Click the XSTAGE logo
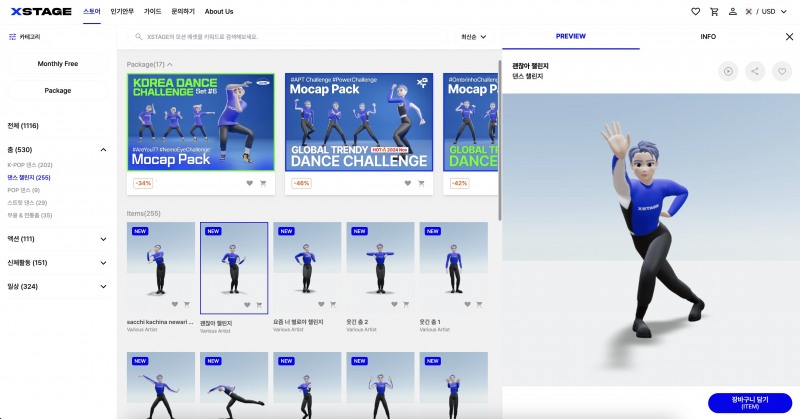Viewport: 800px width, 419px height. click(40, 11)
